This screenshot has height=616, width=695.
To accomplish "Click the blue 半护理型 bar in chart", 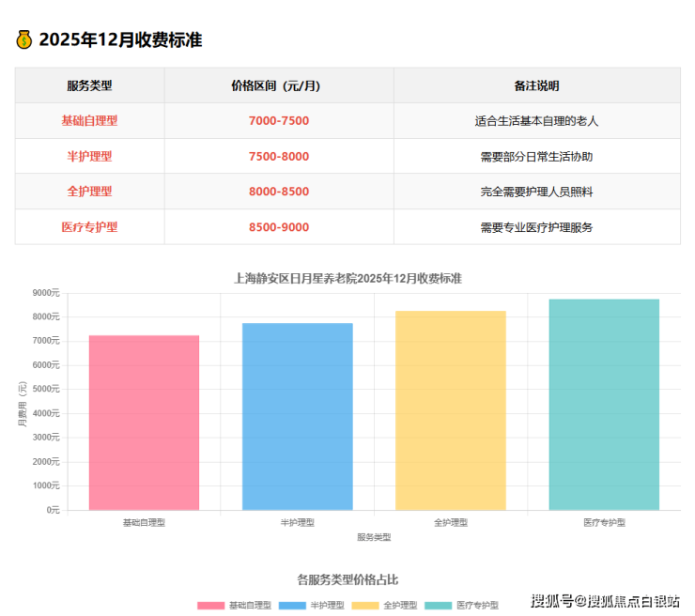I will point(297,416).
